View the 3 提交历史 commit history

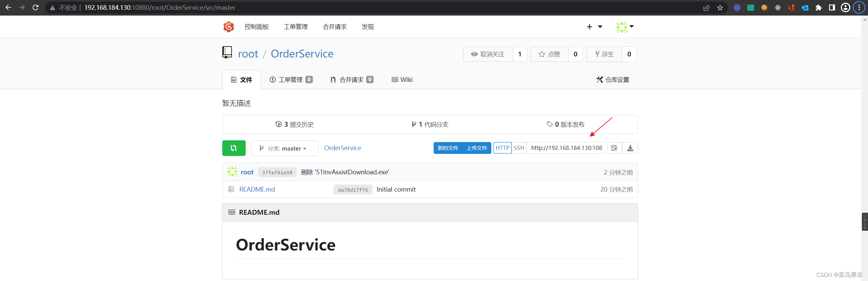click(x=295, y=124)
